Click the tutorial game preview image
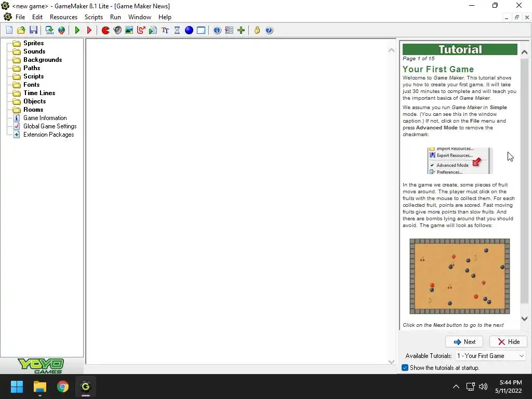Viewport: 532px width, 399px height. tap(459, 276)
